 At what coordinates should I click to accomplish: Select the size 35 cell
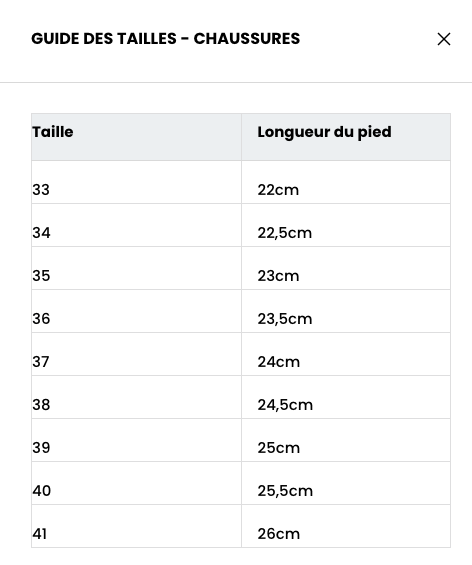tap(136, 268)
